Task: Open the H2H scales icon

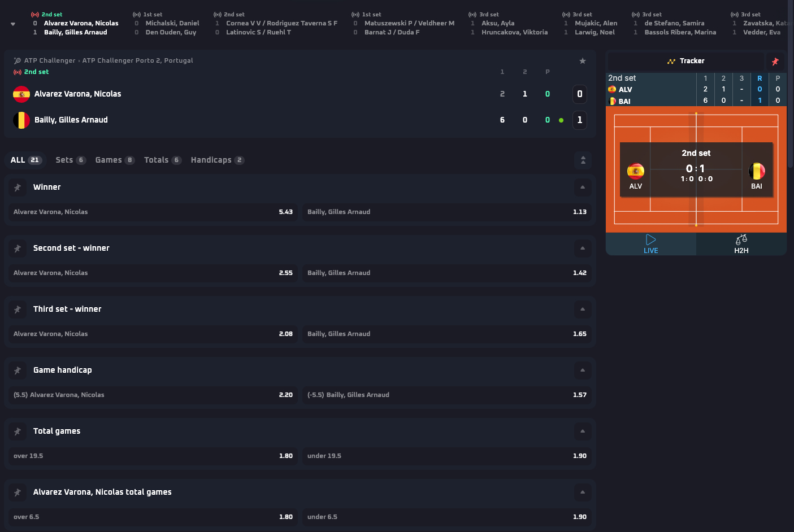Action: [741, 239]
